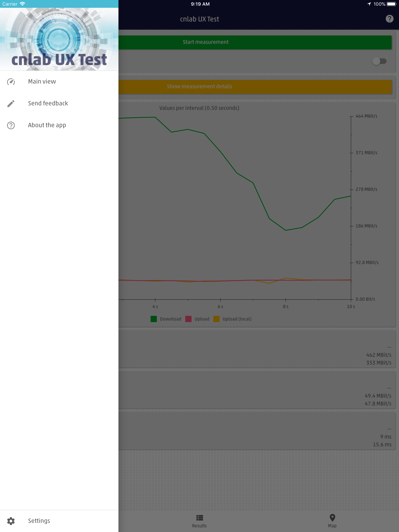The height and width of the screenshot is (532, 399).
Task: Toggle the switch below Start measurement
Action: [x=379, y=61]
